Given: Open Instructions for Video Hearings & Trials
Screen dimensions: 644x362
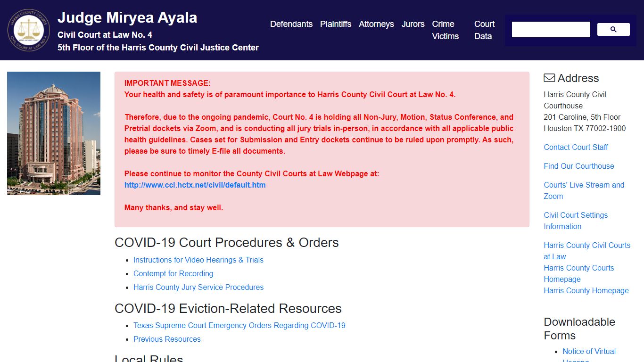Looking at the screenshot, I should click(198, 260).
